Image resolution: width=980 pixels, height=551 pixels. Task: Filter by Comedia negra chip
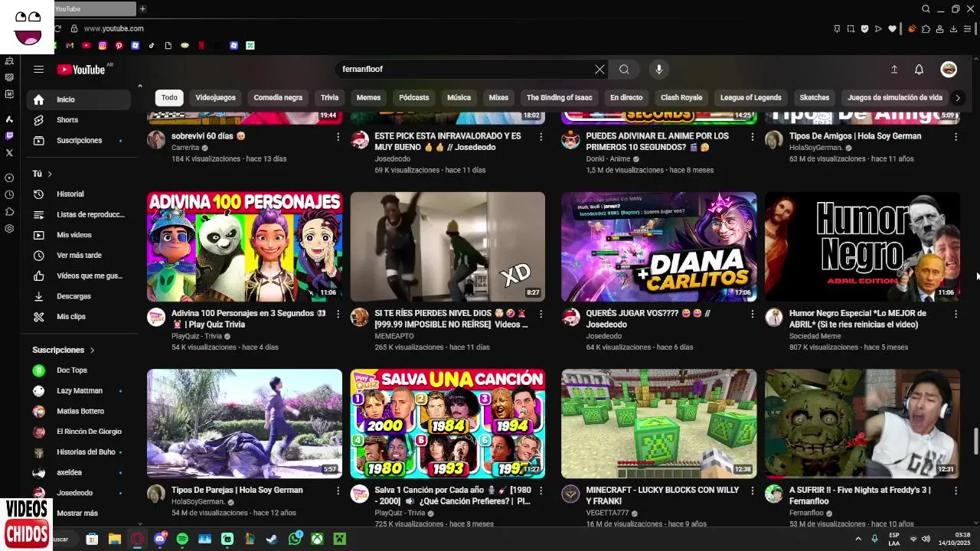(278, 97)
